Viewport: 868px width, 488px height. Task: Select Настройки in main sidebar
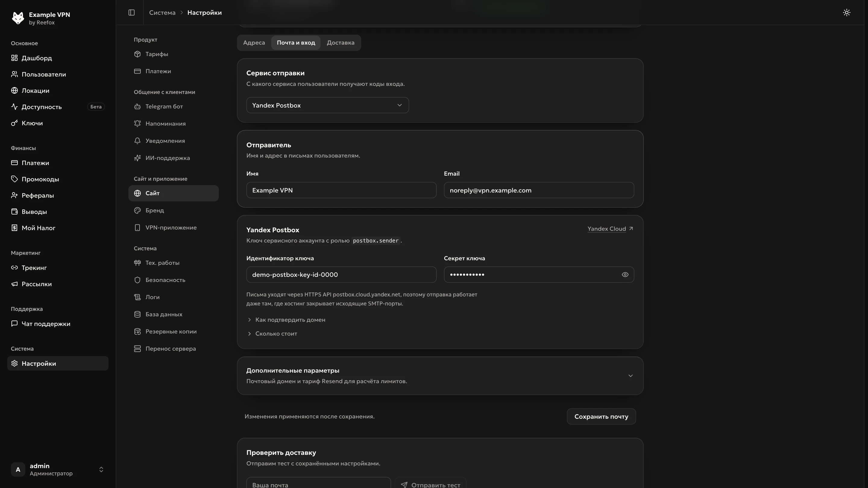pos(58,363)
